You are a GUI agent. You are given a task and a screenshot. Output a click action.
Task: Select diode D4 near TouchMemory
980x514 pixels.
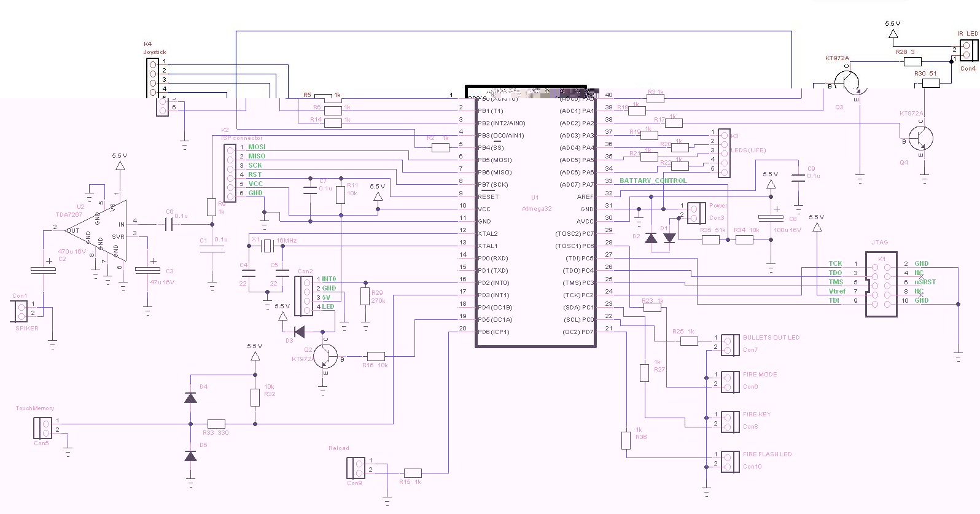pyautogui.click(x=191, y=397)
